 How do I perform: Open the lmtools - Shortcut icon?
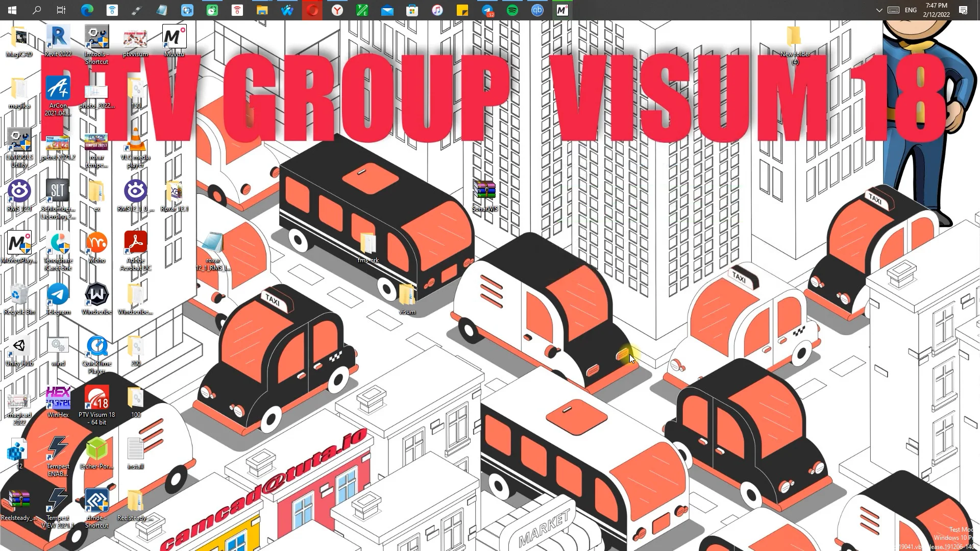[96, 45]
